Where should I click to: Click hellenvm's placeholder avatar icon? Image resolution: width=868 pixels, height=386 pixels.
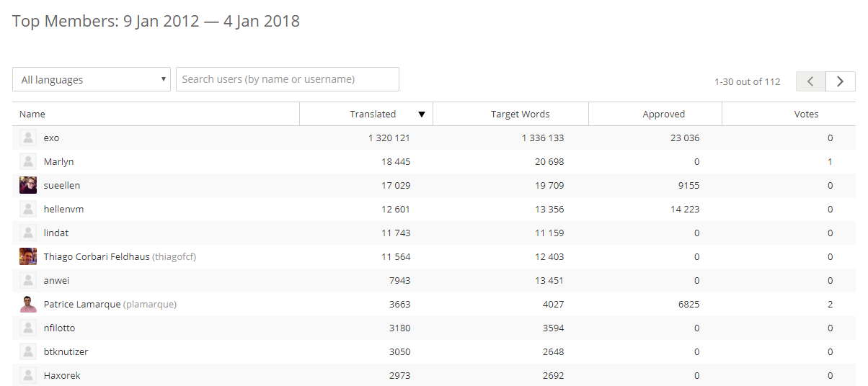pyautogui.click(x=28, y=209)
